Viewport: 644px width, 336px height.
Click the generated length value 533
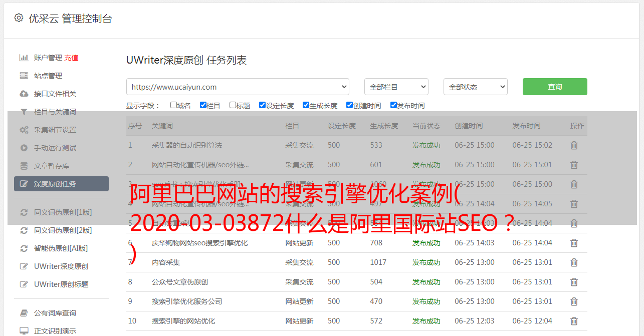[376, 145]
